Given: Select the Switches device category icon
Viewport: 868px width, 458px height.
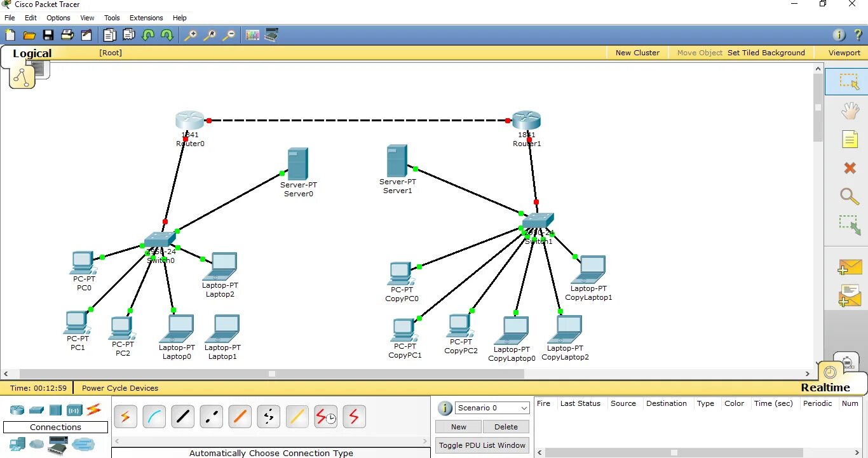Looking at the screenshot, I should point(36,410).
